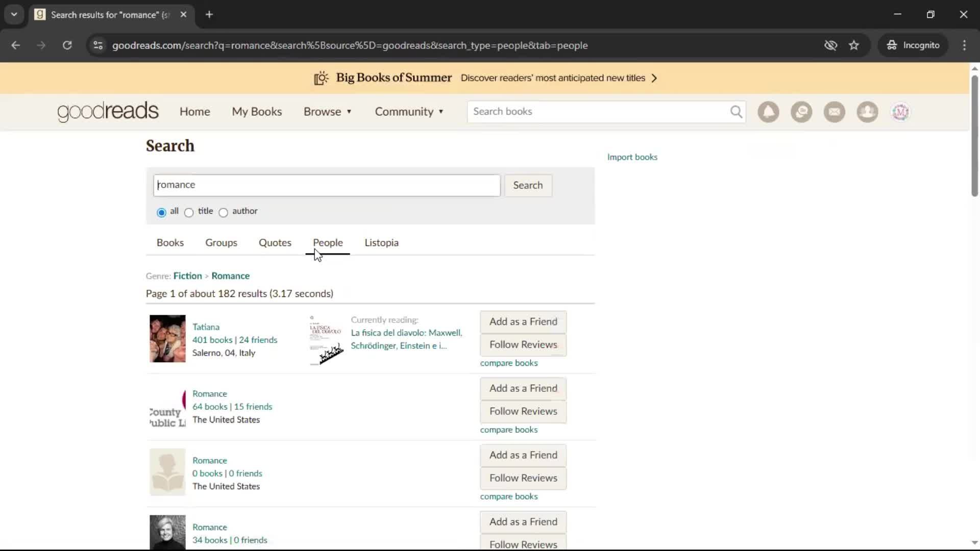Open Tatiana's 24 friends link
980x551 pixels.
(258, 340)
